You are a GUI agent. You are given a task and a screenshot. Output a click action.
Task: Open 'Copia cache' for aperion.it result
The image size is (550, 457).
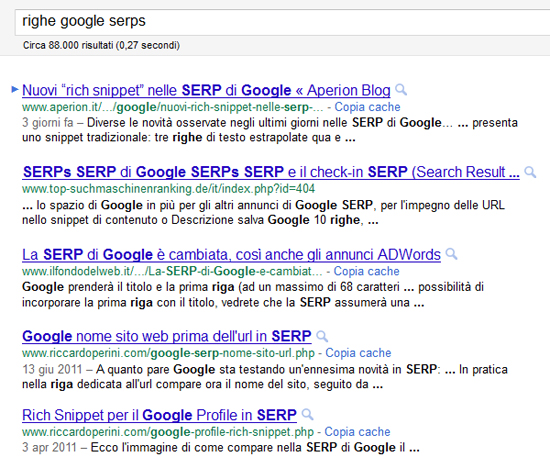pyautogui.click(x=367, y=107)
